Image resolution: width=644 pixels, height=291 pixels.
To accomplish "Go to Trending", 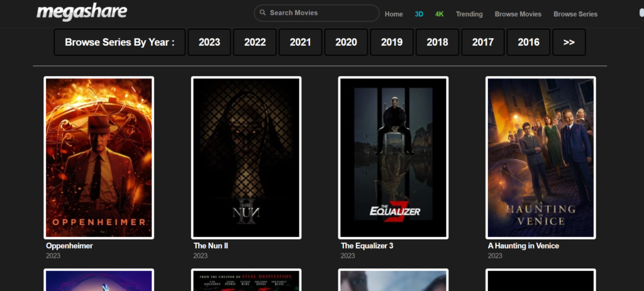I will coord(469,14).
